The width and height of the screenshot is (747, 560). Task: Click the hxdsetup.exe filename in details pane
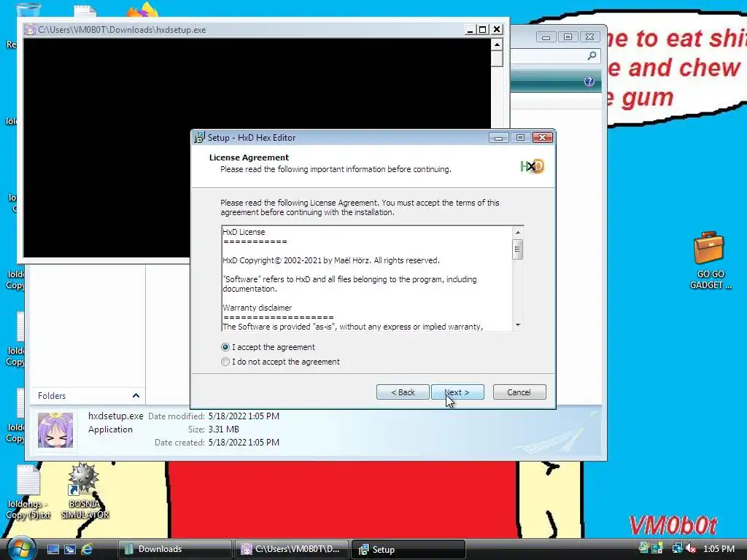click(x=116, y=416)
